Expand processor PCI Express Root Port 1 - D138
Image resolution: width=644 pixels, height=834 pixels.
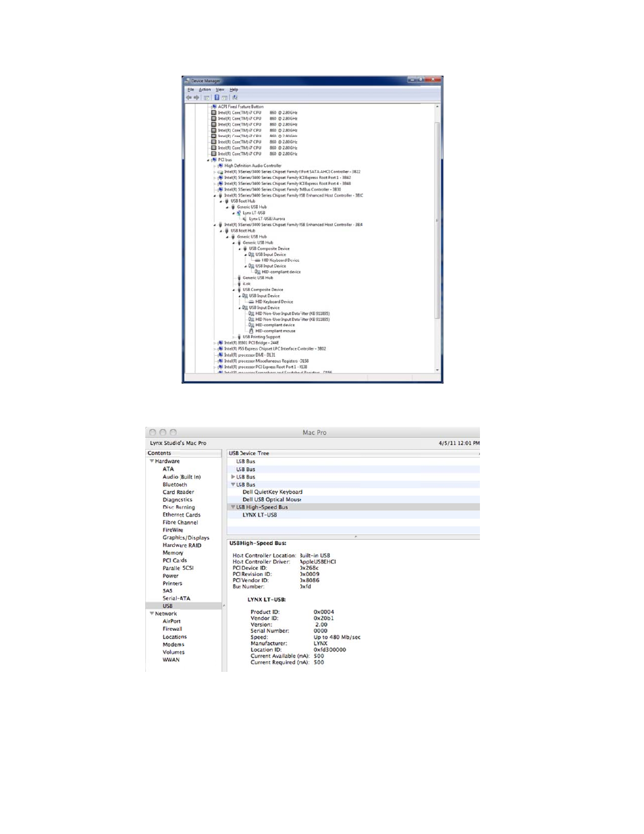click(215, 367)
